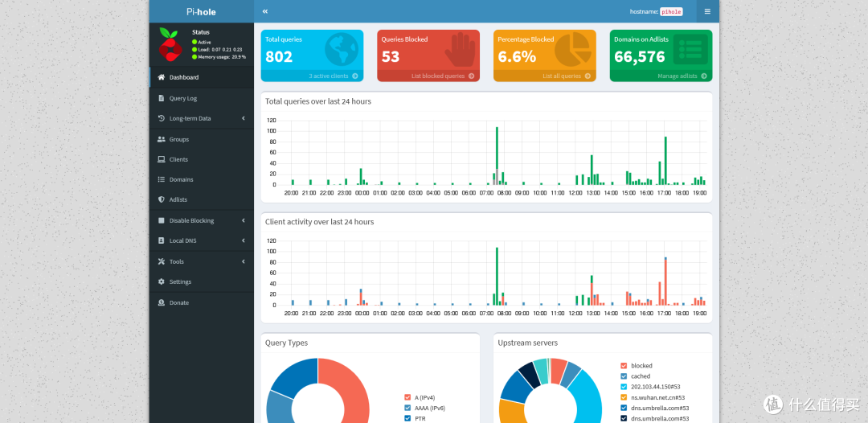868x423 pixels.
Task: Expand Long-term Data using its chevron
Action: pyautogui.click(x=243, y=118)
